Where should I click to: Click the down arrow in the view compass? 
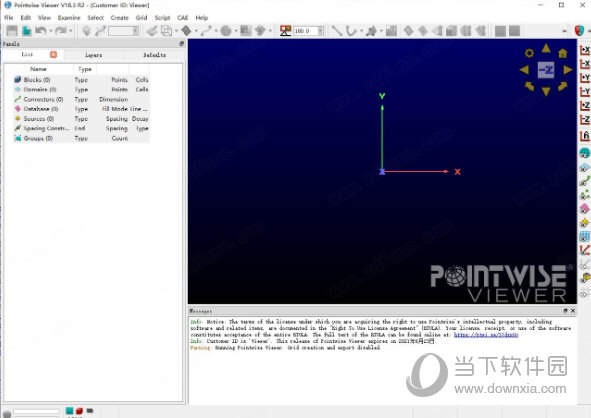coord(546,91)
